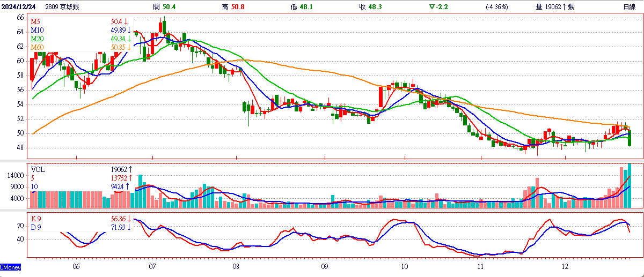The width and height of the screenshot is (644, 277).
Task: Click the M60 moving average down arrow
Action: click(129, 48)
